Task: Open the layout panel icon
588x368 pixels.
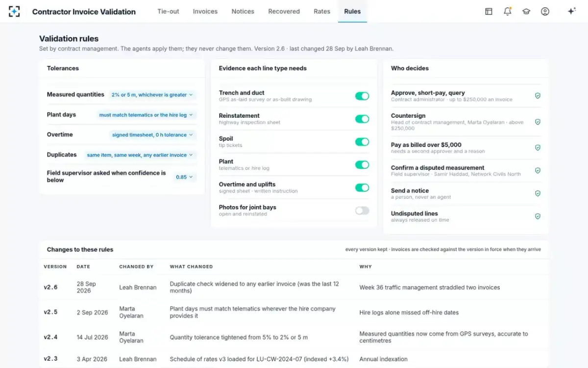Action: click(489, 11)
